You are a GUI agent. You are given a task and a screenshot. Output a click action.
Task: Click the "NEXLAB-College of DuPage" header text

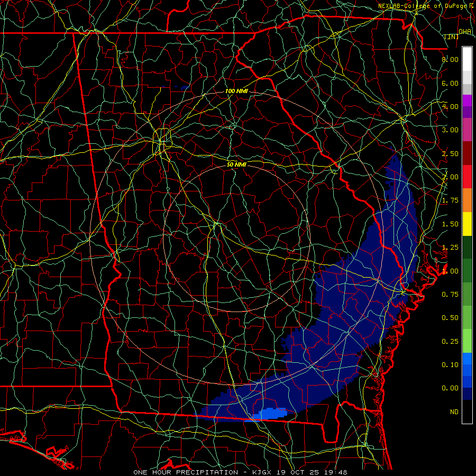click(423, 6)
